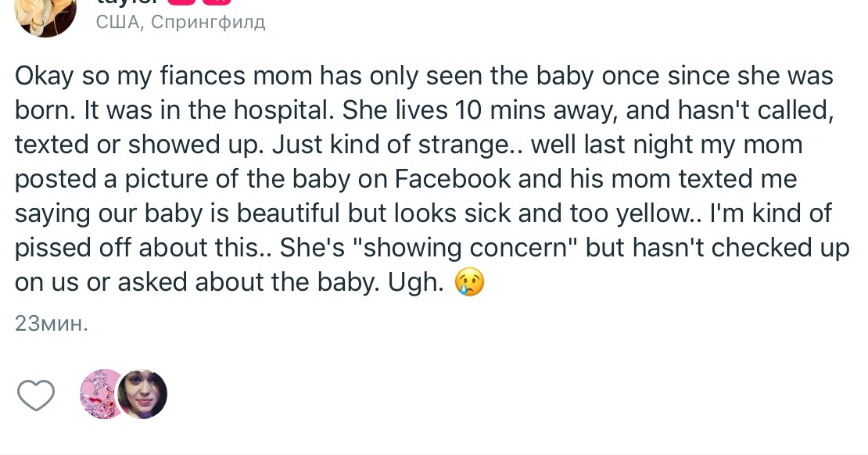Tap the first line starting with Okay
The height and width of the screenshot is (455, 868).
[422, 76]
